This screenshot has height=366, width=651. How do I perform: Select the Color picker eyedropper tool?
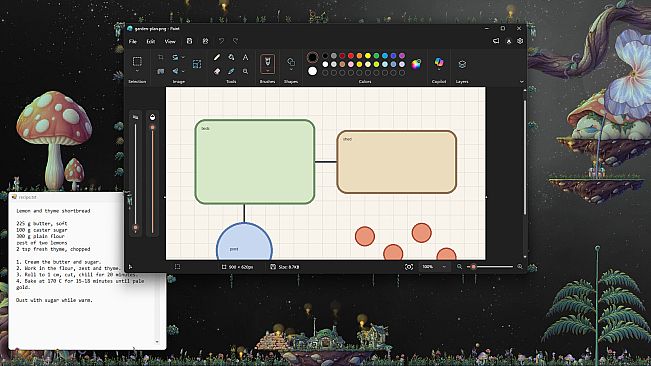pos(231,71)
